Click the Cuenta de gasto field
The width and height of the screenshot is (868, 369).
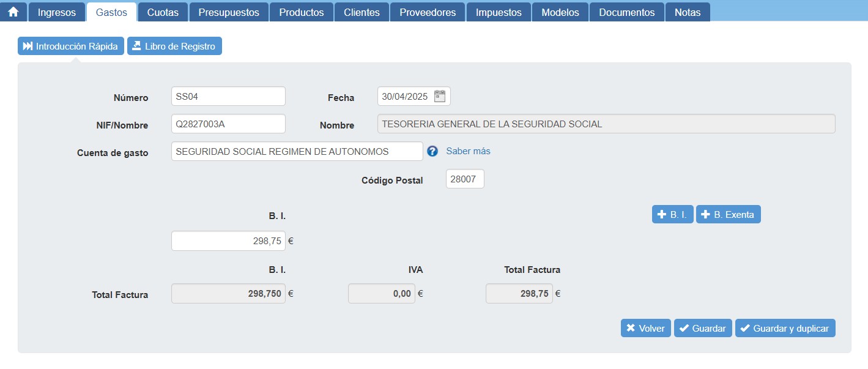point(297,151)
